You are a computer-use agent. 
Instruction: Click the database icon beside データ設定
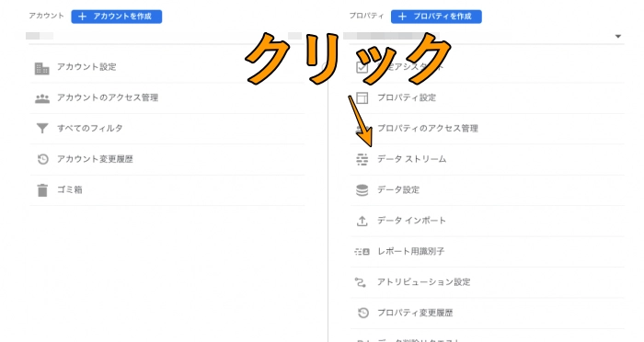click(362, 190)
